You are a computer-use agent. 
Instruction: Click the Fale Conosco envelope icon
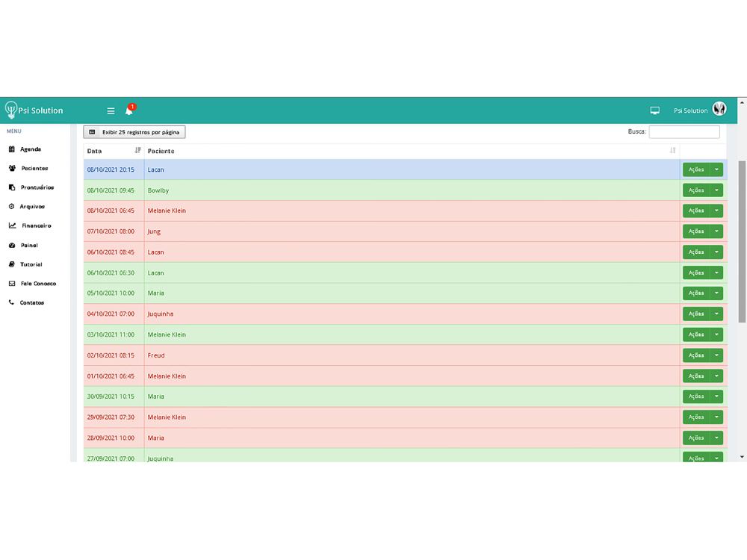pyautogui.click(x=12, y=283)
